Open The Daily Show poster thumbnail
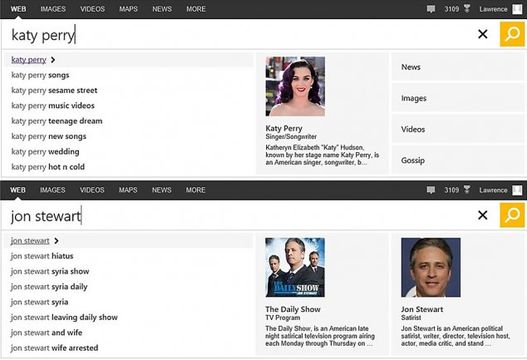This screenshot has height=360, width=527. pyautogui.click(x=295, y=268)
